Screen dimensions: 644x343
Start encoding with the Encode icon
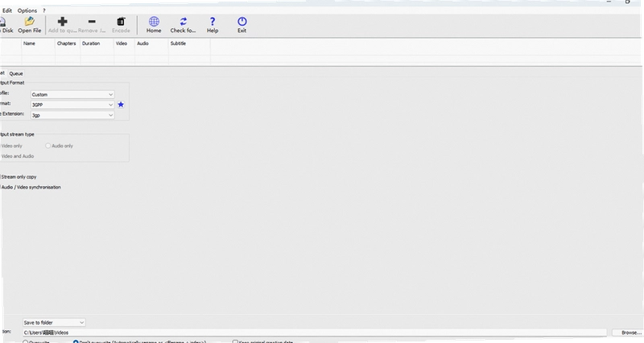coord(121,22)
